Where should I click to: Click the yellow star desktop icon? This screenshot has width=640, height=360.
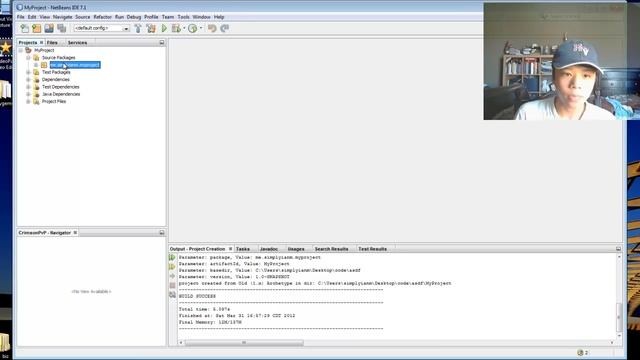[5, 48]
